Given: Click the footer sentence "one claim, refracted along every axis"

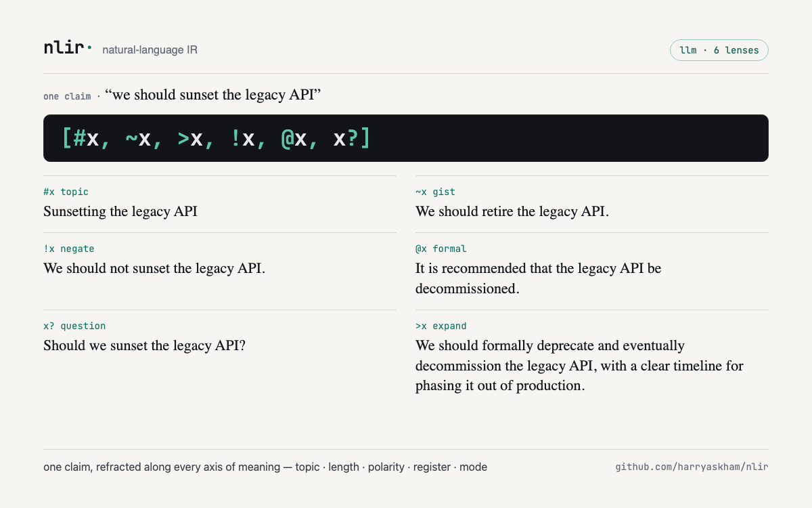Looking at the screenshot, I should click(265, 467).
